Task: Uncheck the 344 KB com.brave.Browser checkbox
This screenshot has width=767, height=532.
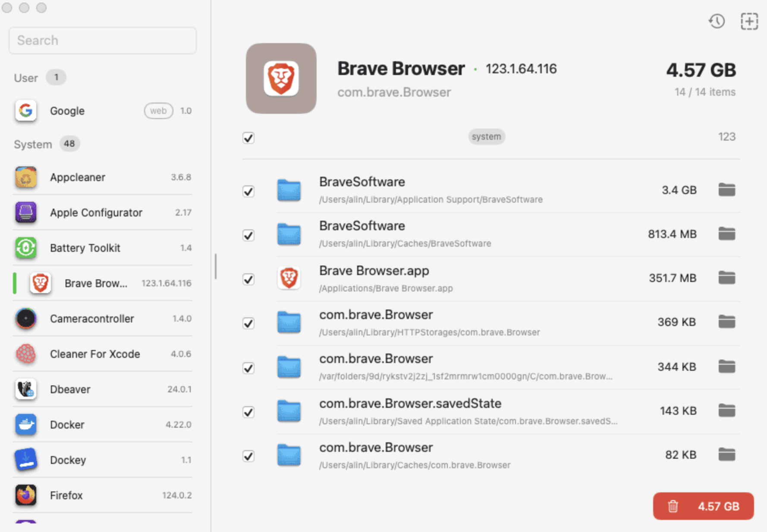Action: [x=248, y=368]
